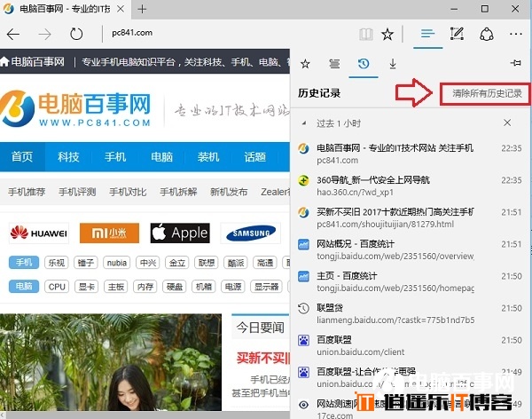Add page to favorites star in address bar
This screenshot has width=532, height=419.
[387, 34]
